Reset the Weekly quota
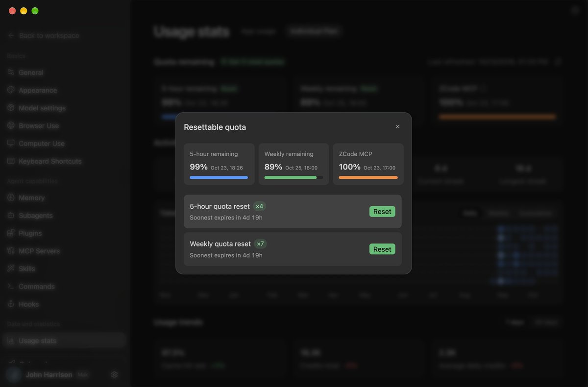The height and width of the screenshot is (387, 588). click(x=382, y=249)
